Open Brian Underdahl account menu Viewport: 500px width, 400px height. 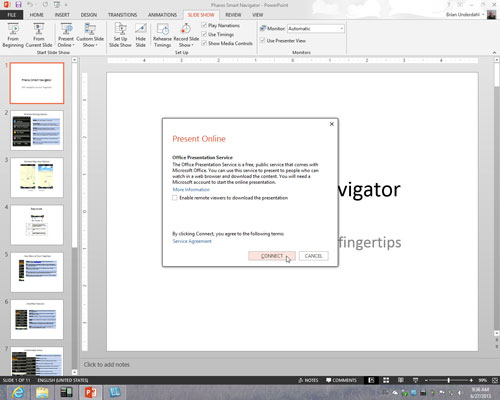(465, 15)
